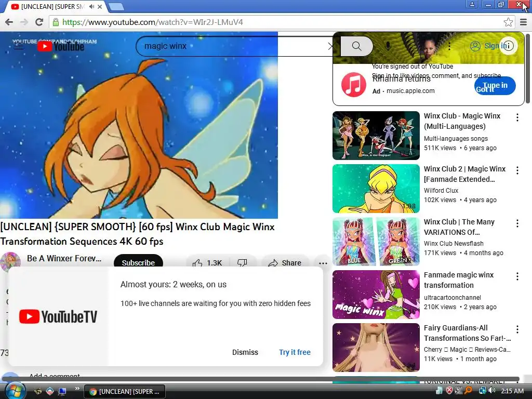Open music.apple.com ad link
The width and height of the screenshot is (532, 399).
(x=410, y=91)
